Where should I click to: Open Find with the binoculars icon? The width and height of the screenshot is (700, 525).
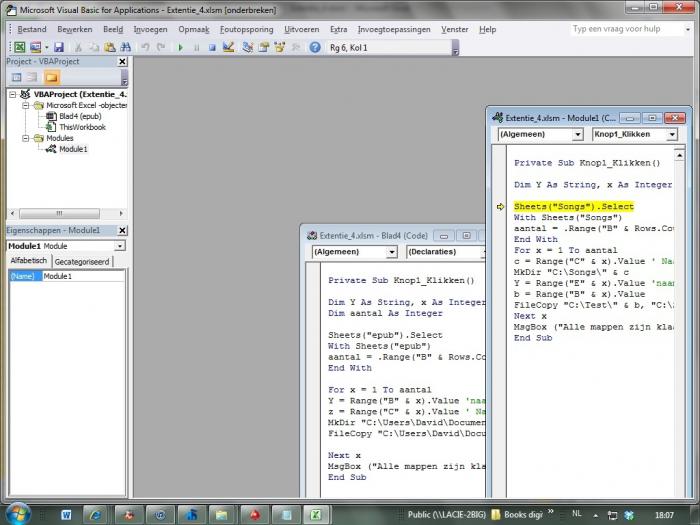126,47
